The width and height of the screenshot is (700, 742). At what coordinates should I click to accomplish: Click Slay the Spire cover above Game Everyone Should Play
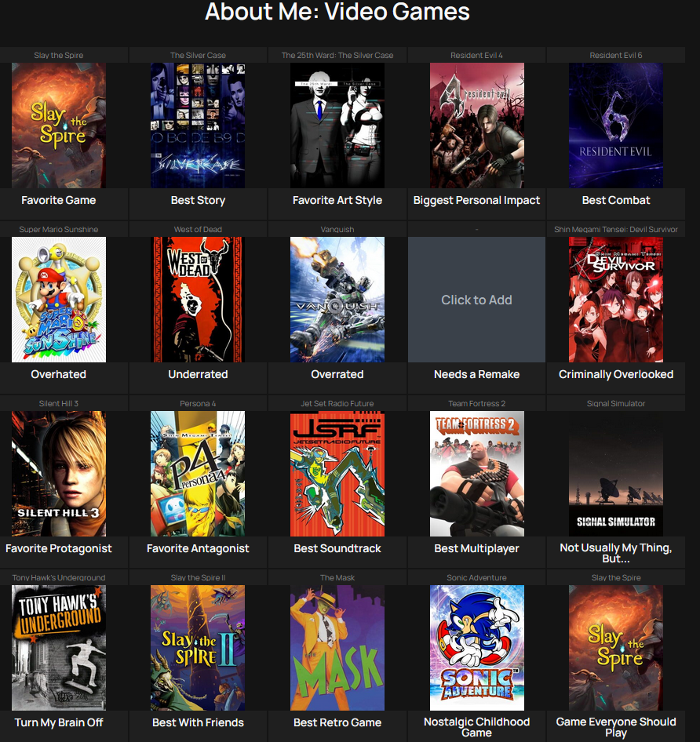tap(616, 648)
